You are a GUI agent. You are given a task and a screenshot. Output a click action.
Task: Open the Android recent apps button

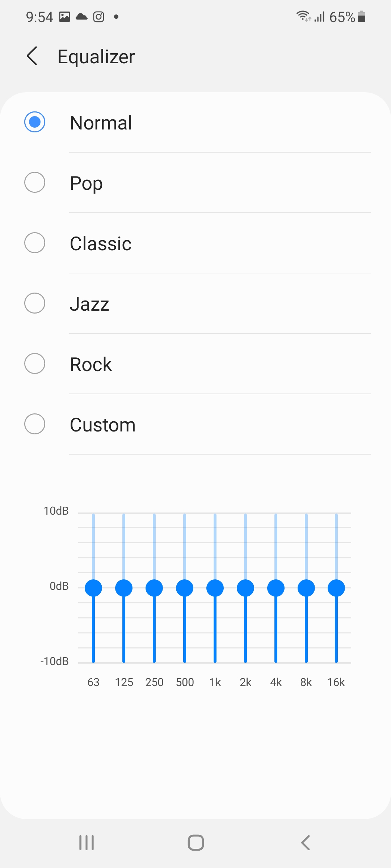87,843
